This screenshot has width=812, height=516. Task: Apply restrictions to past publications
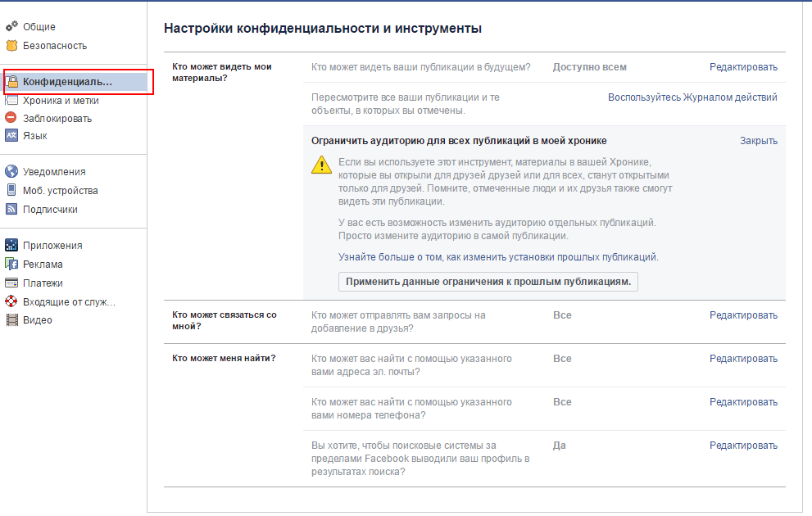tap(488, 282)
